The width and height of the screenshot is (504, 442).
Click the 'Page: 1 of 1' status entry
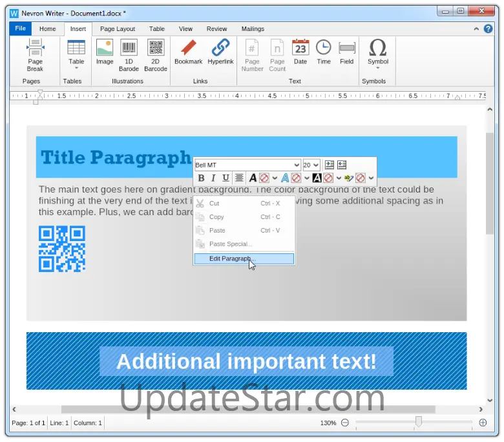pos(28,423)
